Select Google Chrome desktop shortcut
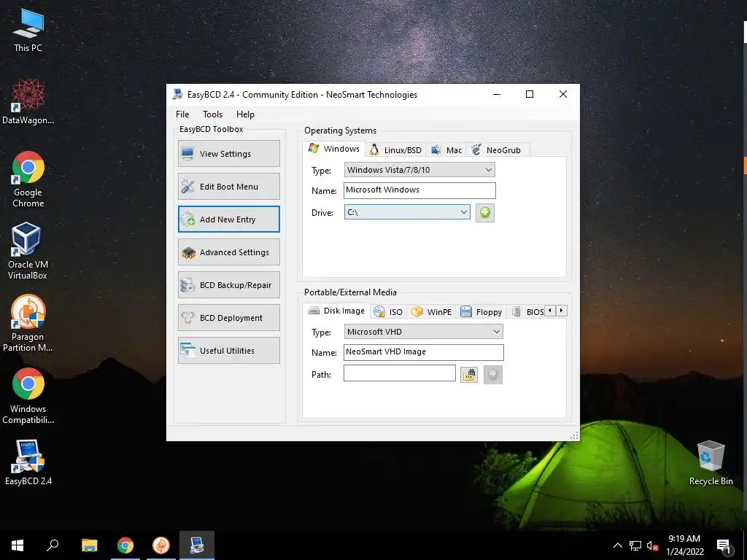The width and height of the screenshot is (747, 560). [x=28, y=179]
